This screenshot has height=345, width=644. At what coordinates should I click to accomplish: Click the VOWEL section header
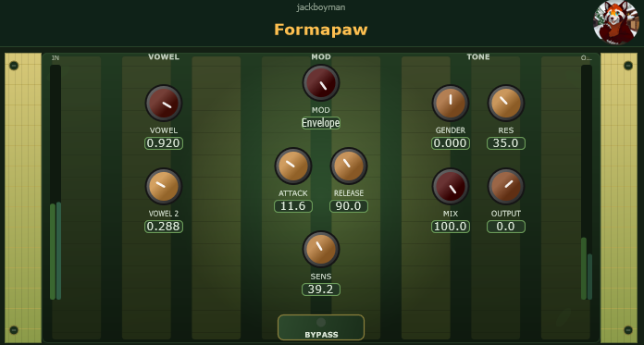tap(164, 56)
